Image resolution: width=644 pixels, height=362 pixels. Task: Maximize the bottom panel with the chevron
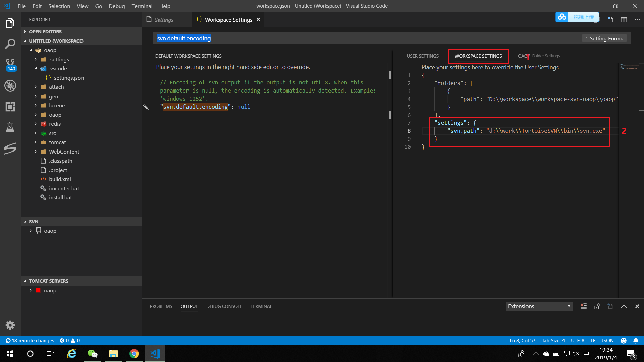(x=624, y=306)
